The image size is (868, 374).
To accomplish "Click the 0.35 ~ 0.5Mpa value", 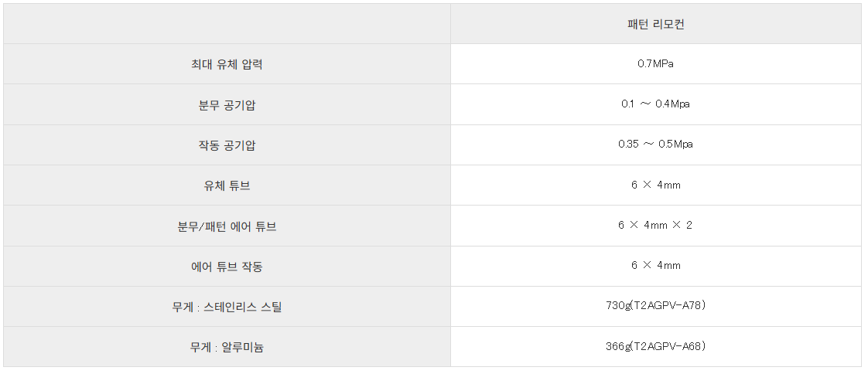I will (x=655, y=144).
